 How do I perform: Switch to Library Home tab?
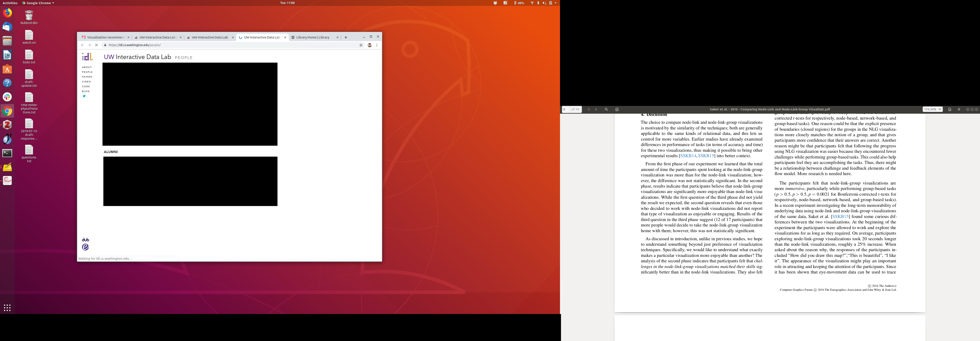pyautogui.click(x=312, y=37)
